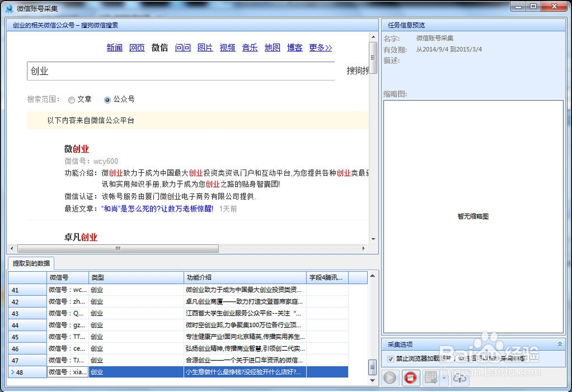Viewport: 572px width, 392px height.
Task: Sort by the 功能介绍 column header
Action: click(245, 278)
